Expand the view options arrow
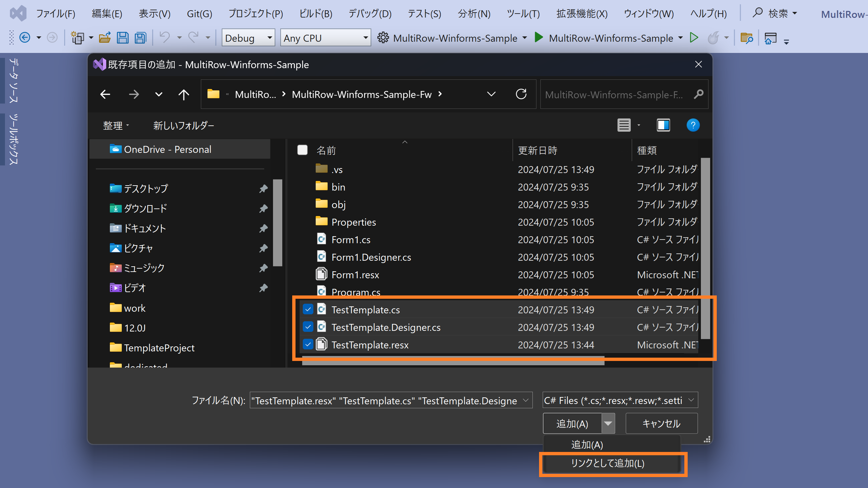The height and width of the screenshot is (488, 868). click(x=639, y=125)
